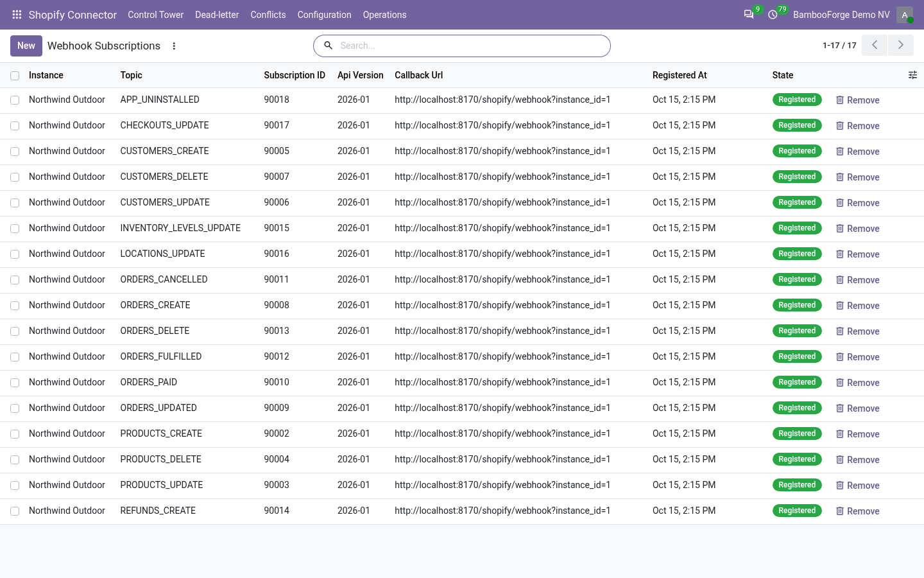The image size is (924, 578).
Task: Remove the REFUNDS_CREATE webhook subscription
Action: click(857, 511)
